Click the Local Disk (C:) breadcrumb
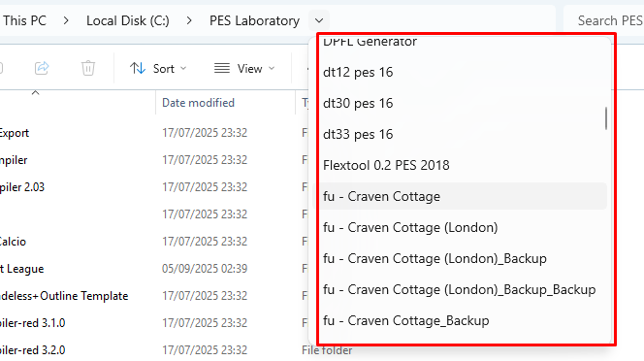Viewport: 644px width, 361px height. click(128, 20)
